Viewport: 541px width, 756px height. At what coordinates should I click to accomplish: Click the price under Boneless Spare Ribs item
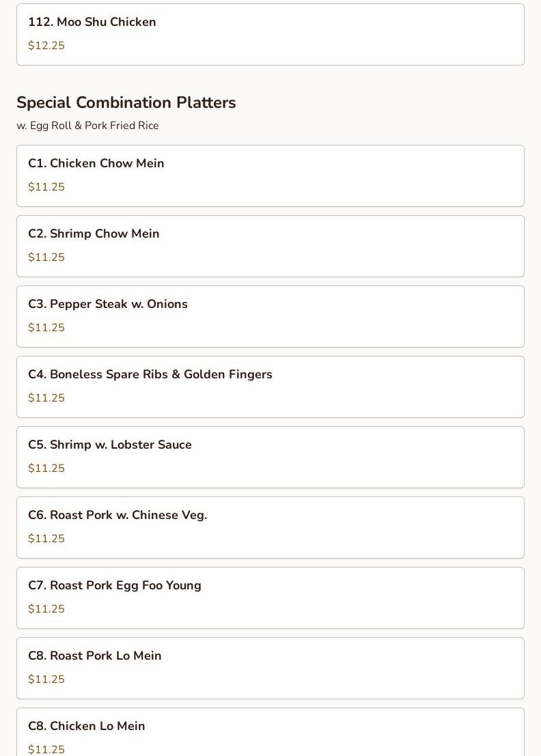click(46, 397)
